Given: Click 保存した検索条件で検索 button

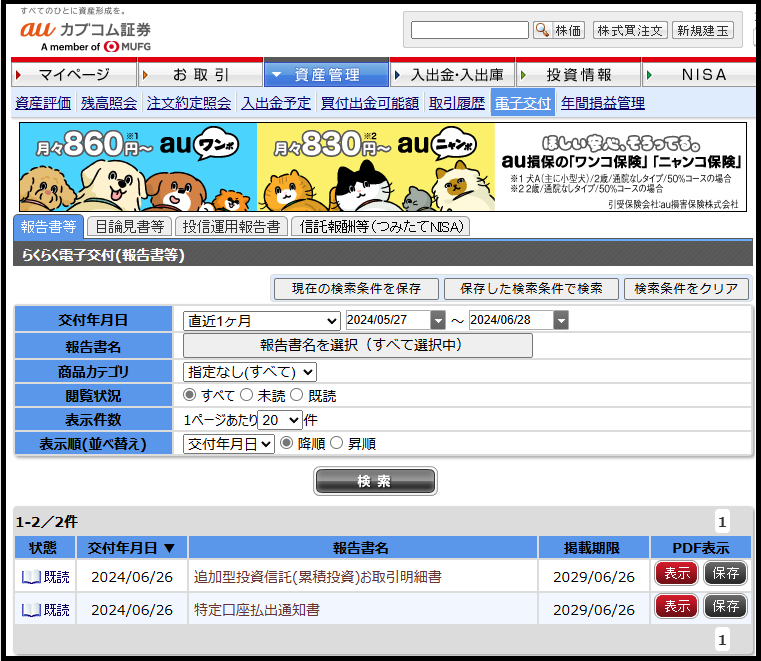Looking at the screenshot, I should click(x=531, y=289).
